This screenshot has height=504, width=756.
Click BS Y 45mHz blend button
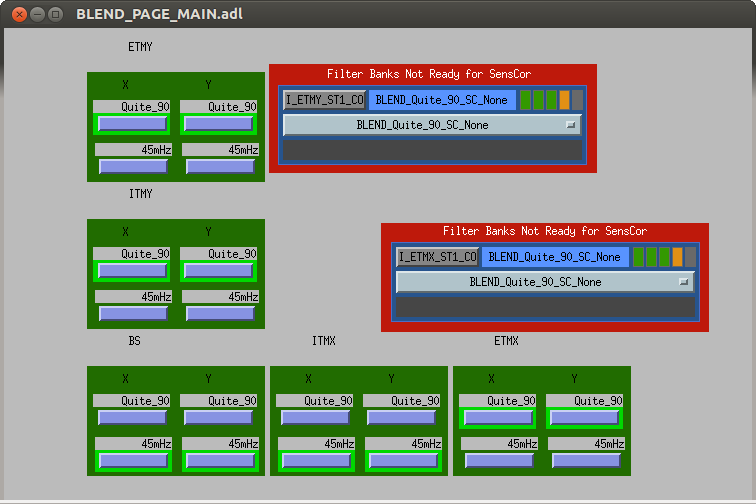(220, 461)
